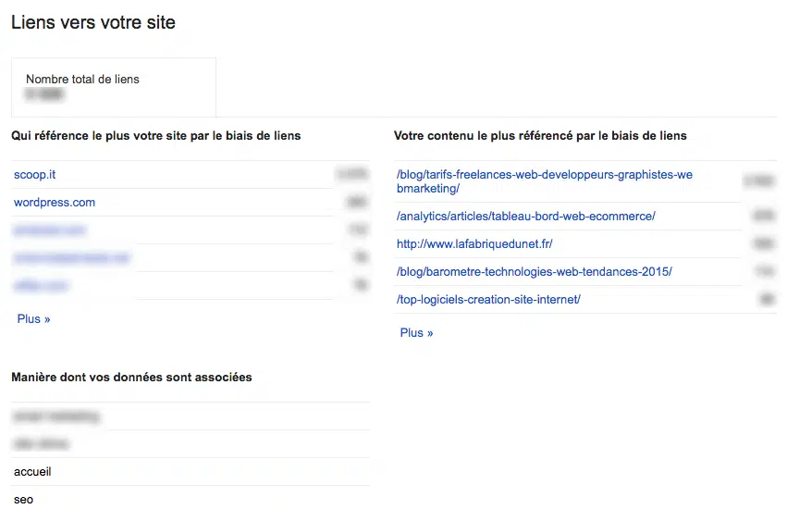This screenshot has width=812, height=509.
Task: Click the blurred link count beside scoop.it
Action: pos(351,174)
